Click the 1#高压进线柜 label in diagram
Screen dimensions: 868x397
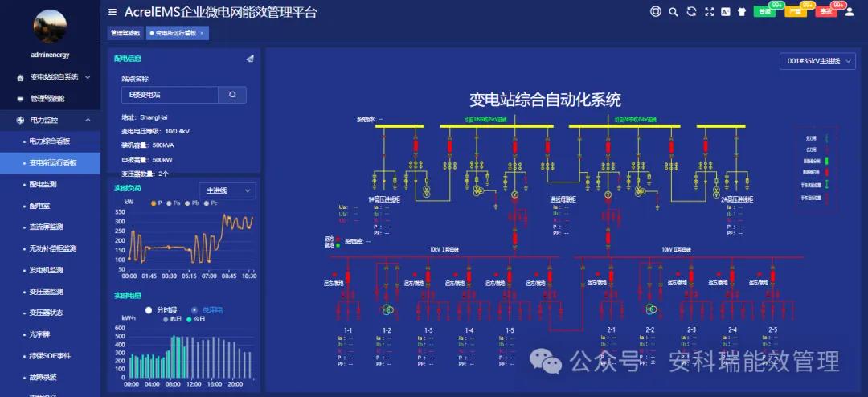pyautogui.click(x=386, y=198)
